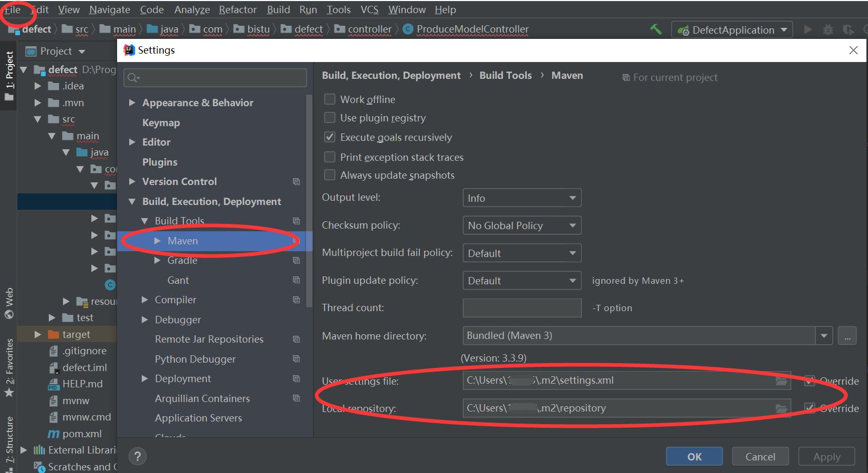Click the Maven home browse ellipsis button
This screenshot has width=868, height=473.
[x=847, y=336]
